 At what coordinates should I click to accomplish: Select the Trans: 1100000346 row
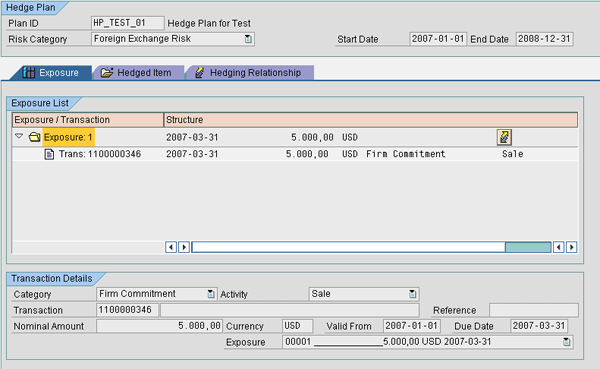295,154
